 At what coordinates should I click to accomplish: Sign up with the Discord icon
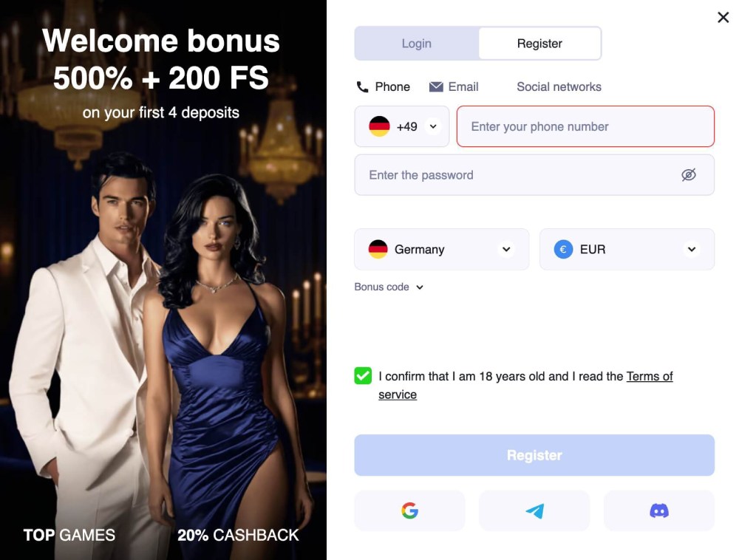(x=659, y=511)
